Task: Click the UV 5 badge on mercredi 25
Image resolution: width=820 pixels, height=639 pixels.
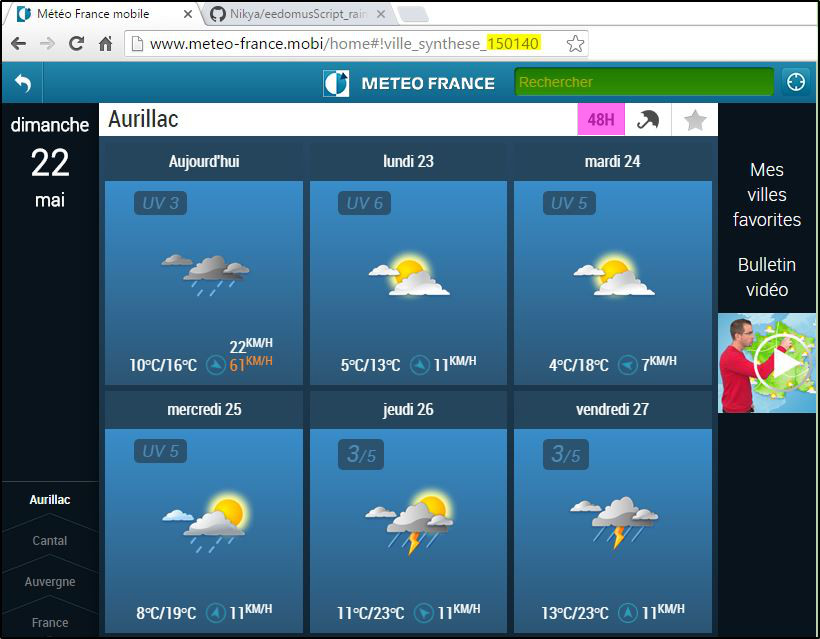Action: (161, 451)
